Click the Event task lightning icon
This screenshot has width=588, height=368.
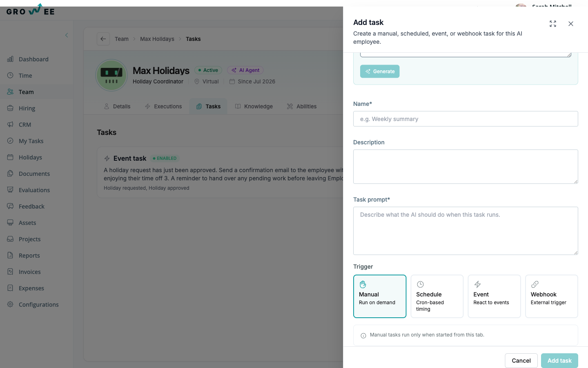pyautogui.click(x=107, y=159)
